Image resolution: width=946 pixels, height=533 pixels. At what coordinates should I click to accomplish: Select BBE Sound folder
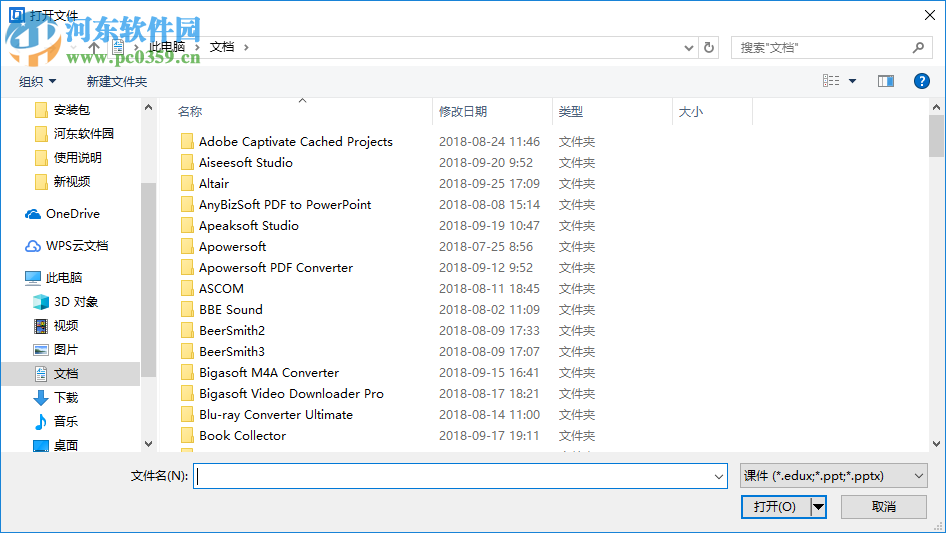[x=231, y=310]
